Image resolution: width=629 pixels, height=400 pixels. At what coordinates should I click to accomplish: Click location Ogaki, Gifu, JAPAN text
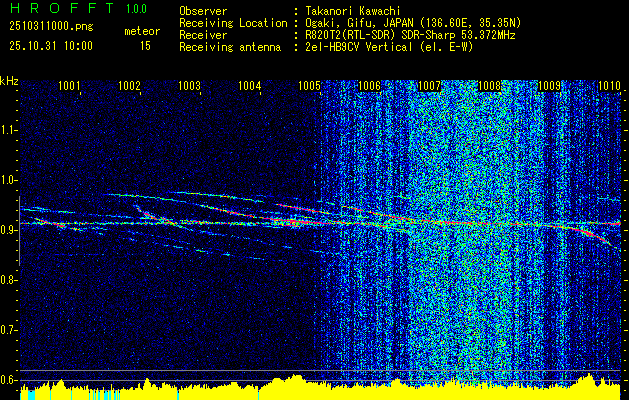click(413, 23)
